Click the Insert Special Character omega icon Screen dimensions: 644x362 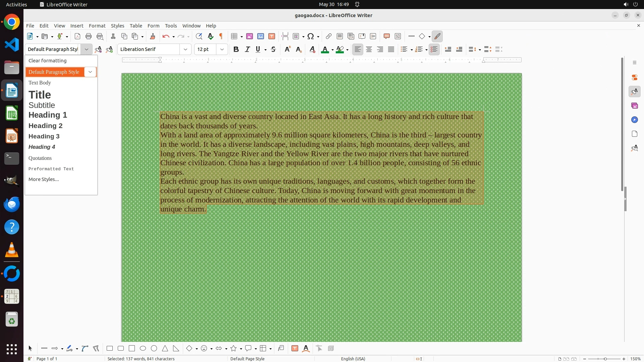(x=311, y=36)
